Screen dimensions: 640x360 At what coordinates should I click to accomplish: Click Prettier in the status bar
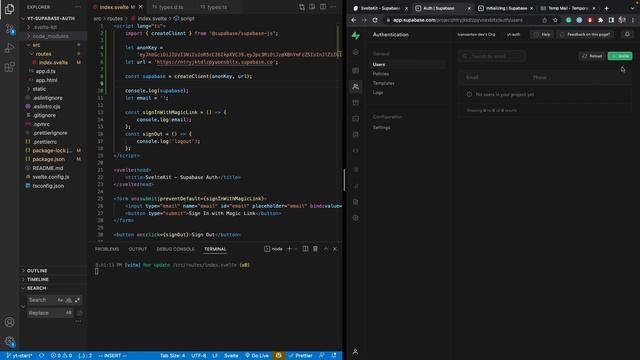300,356
